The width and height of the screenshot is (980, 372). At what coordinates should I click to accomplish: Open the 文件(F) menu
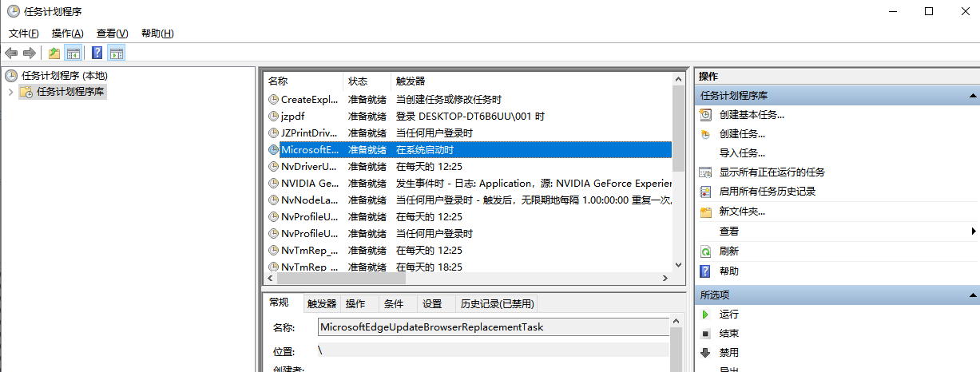pos(24,34)
